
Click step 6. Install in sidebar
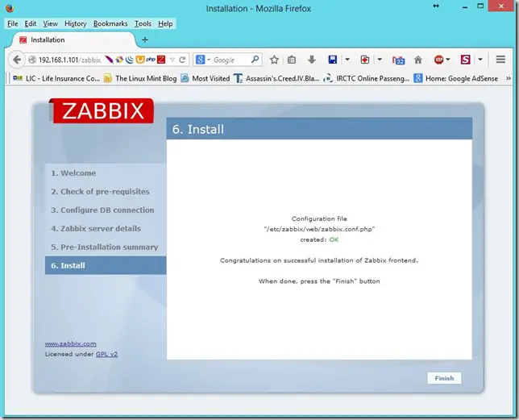(106, 265)
